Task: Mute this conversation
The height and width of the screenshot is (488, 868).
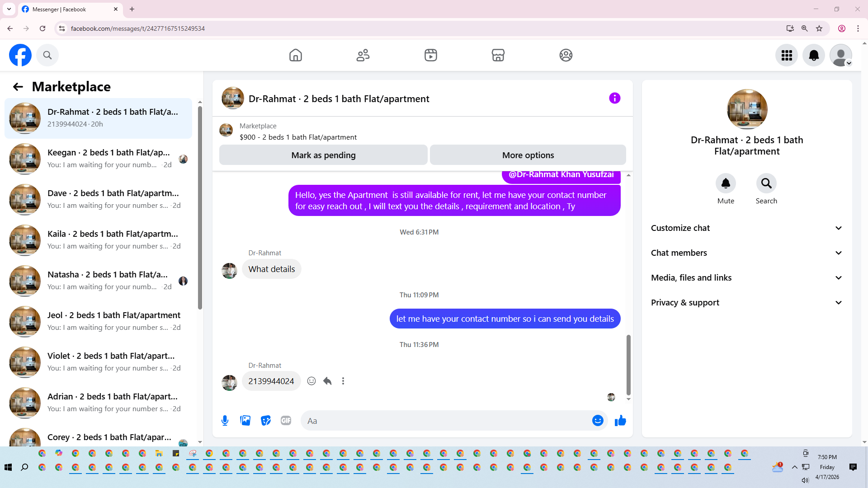Action: coord(726,183)
